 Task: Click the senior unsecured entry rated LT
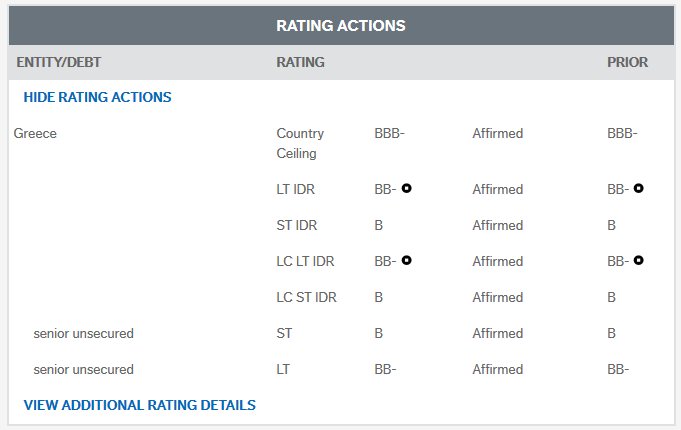(x=83, y=369)
